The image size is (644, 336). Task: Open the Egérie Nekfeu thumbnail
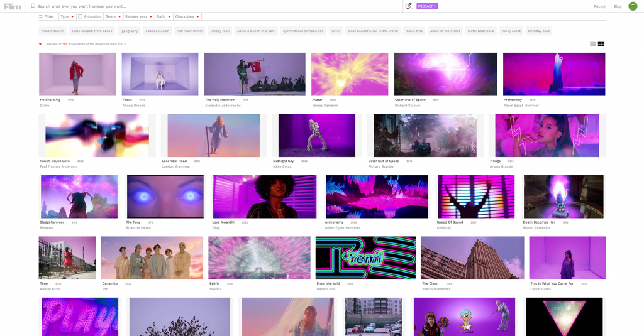(259, 257)
